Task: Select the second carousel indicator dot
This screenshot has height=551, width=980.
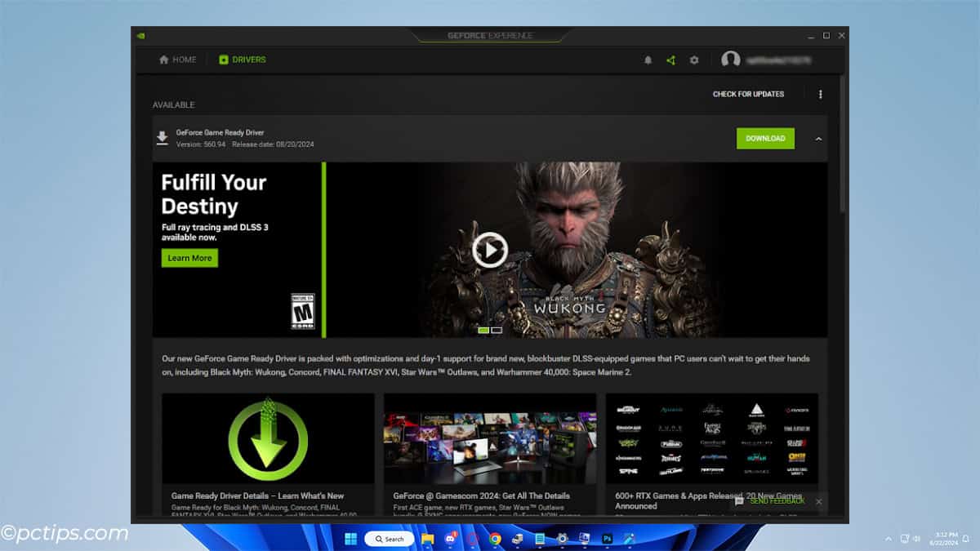Action: tap(497, 330)
